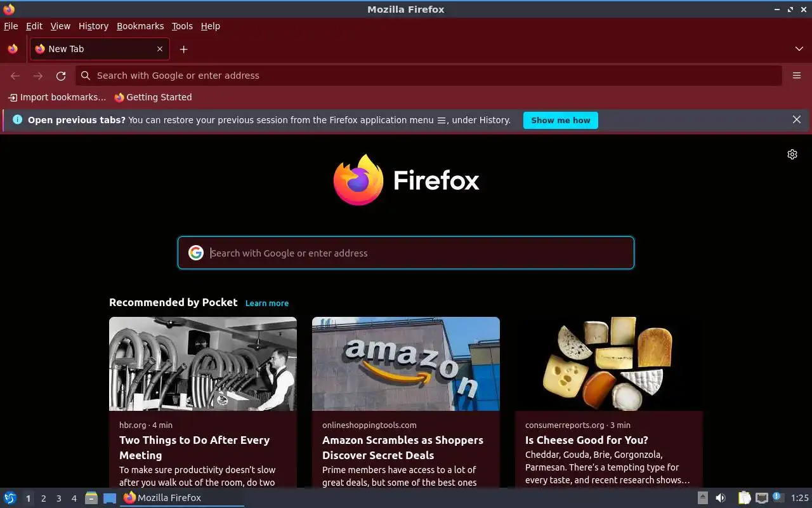Click the info icon in notification bar
This screenshot has height=508, width=812.
click(17, 119)
